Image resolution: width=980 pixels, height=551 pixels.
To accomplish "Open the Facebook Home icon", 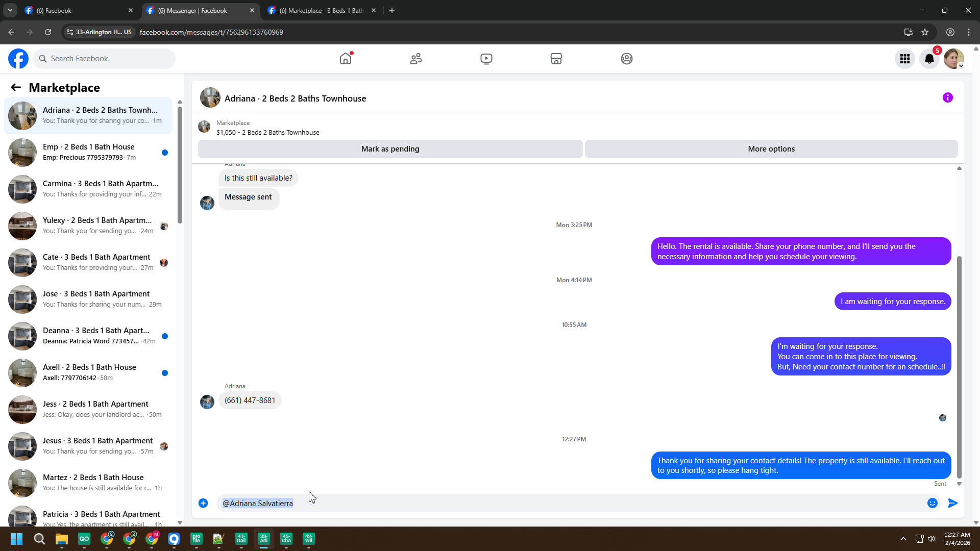I will (346, 59).
